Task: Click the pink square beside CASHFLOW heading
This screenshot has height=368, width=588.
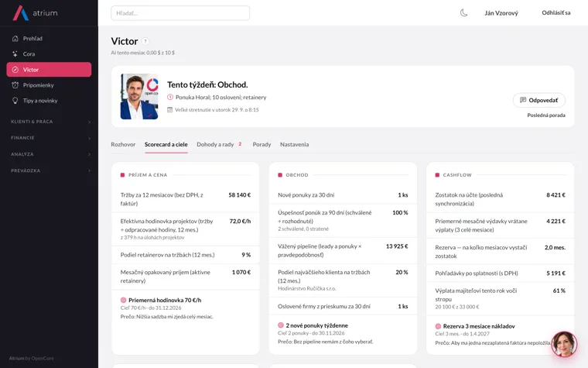Action: tap(437, 175)
